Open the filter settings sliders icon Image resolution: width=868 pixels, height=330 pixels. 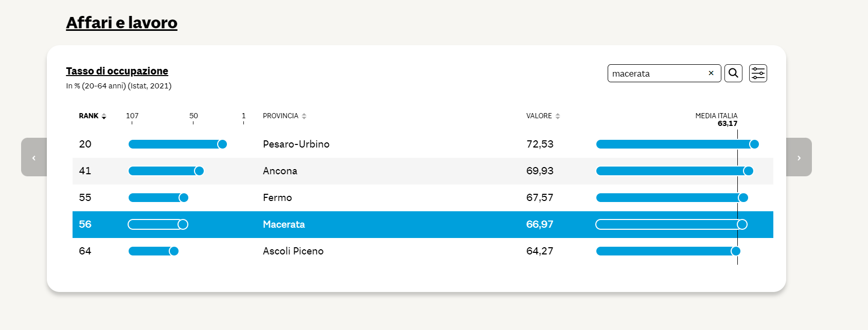click(758, 74)
